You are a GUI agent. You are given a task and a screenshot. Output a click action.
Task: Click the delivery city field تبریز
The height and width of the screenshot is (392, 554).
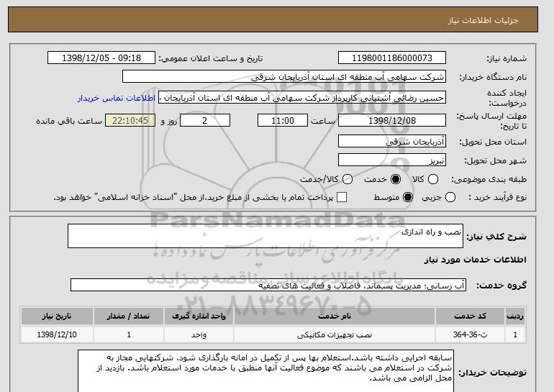tap(392, 160)
